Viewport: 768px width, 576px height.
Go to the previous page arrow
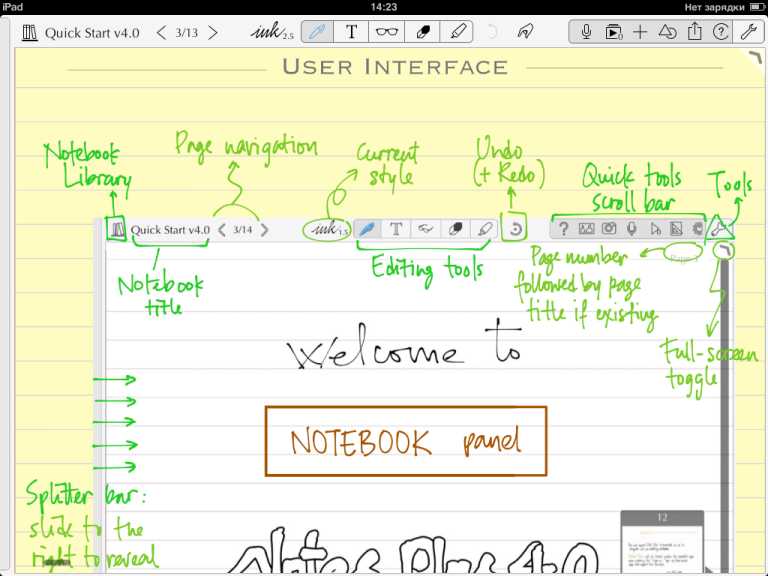point(161,33)
